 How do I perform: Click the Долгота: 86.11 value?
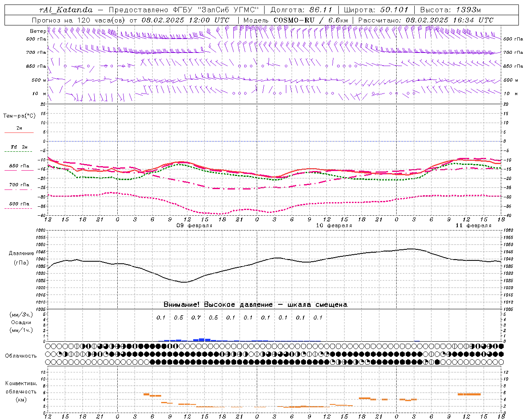(301, 10)
